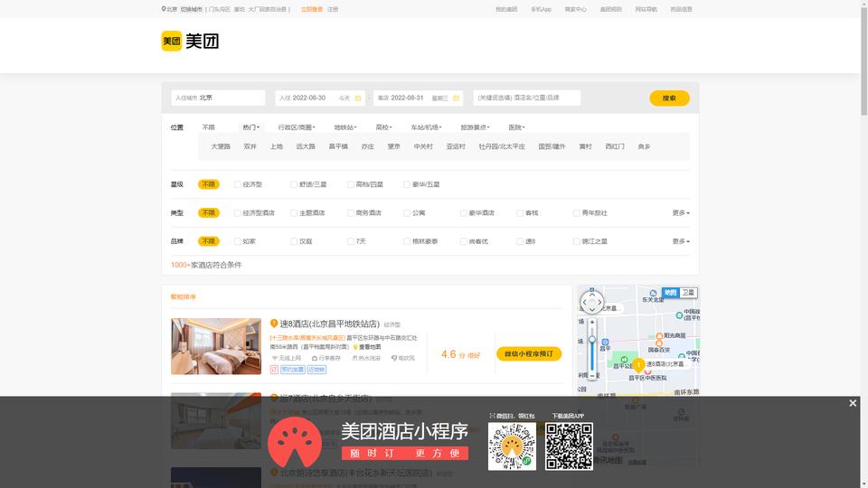Click the Meituan 美团 logo
This screenshot has height=488, width=868.
coord(190,41)
